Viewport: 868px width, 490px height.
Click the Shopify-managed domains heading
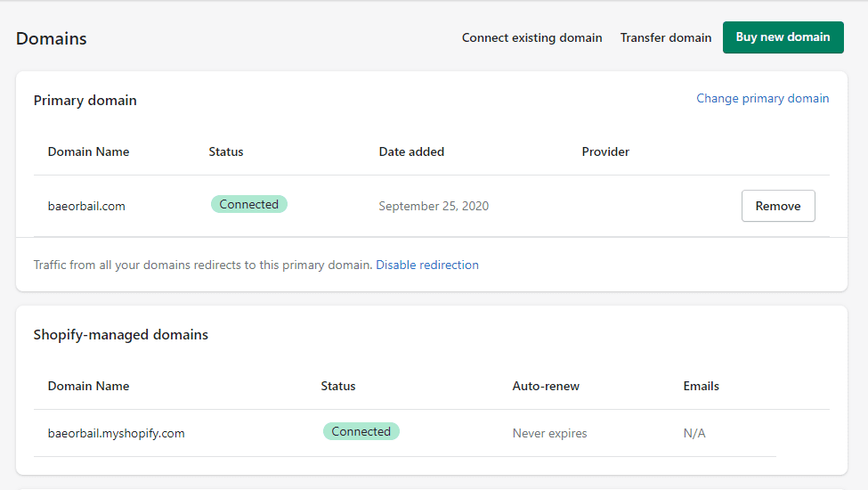(121, 334)
